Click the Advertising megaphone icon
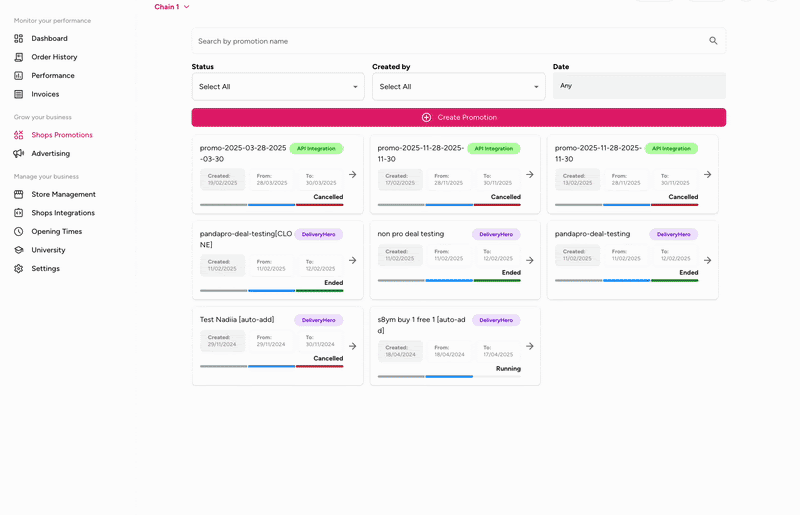The image size is (800, 515). (19, 154)
